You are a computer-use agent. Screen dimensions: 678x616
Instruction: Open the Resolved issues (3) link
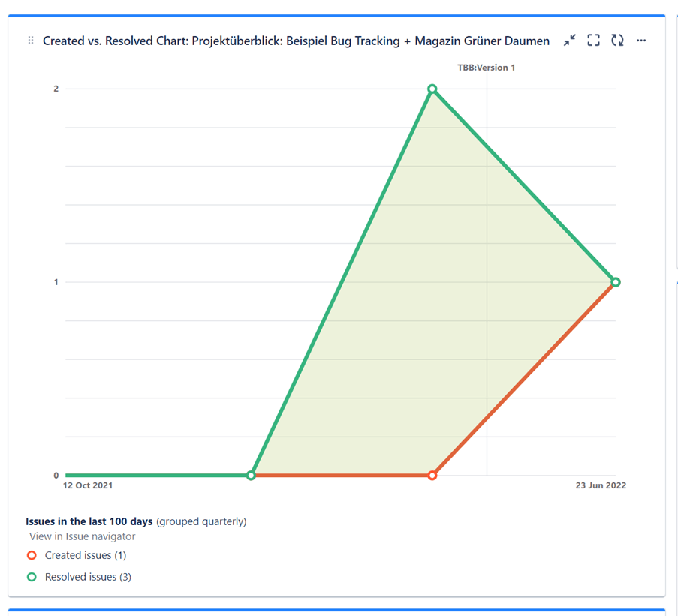pos(88,578)
